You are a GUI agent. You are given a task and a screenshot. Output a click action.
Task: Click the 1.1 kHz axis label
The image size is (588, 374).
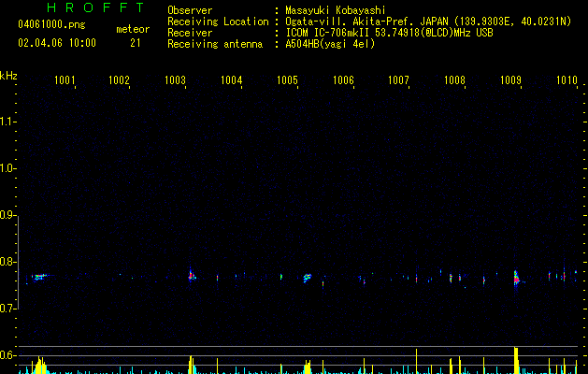pos(7,122)
